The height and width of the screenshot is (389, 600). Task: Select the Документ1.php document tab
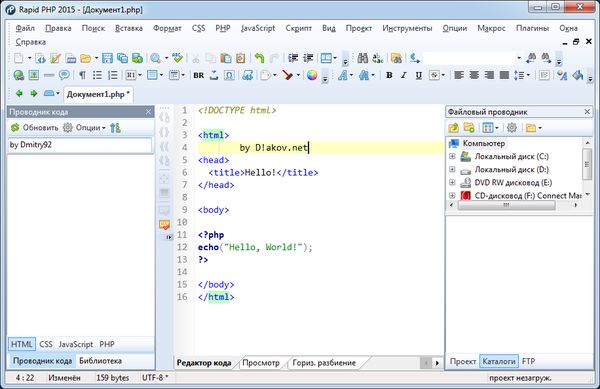click(x=98, y=94)
